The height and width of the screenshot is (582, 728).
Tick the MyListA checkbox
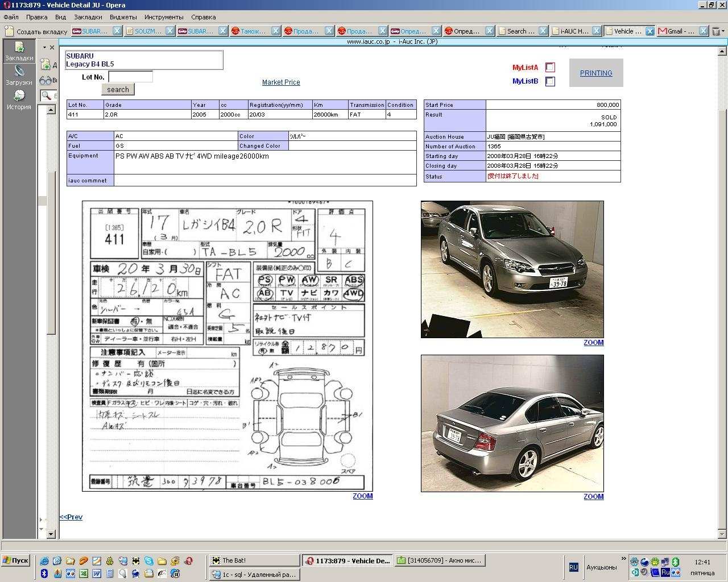pyautogui.click(x=550, y=67)
